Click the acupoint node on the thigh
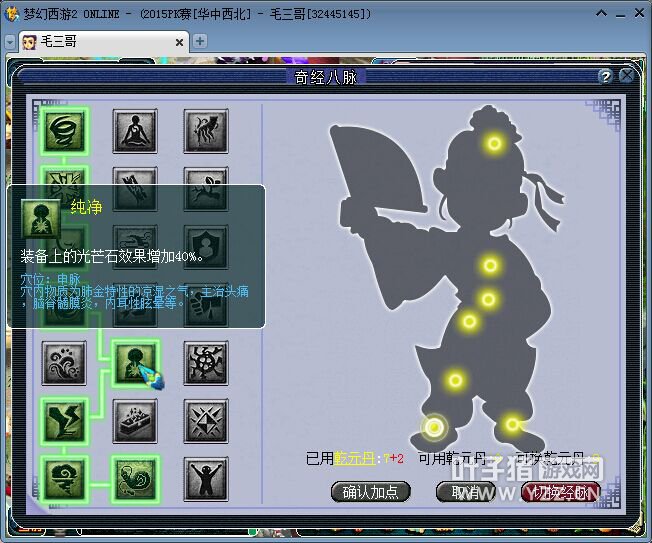 pyautogui.click(x=455, y=380)
